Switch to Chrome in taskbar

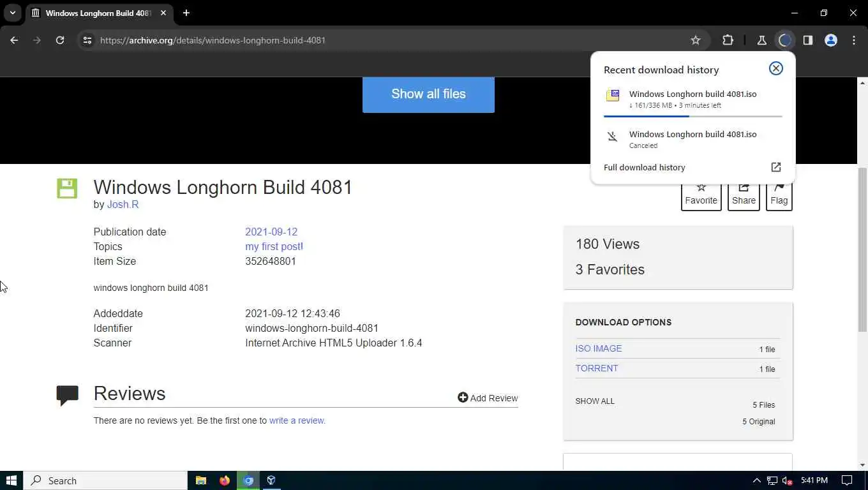coord(248,480)
